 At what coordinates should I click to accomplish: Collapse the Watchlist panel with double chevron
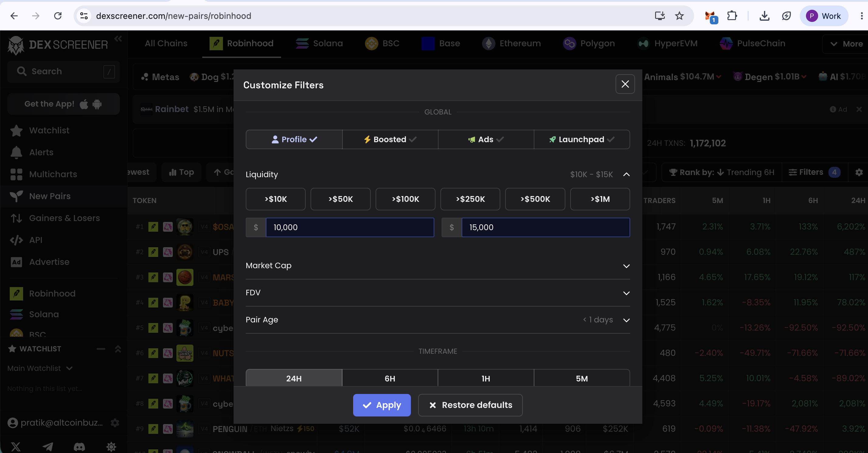pos(118,349)
